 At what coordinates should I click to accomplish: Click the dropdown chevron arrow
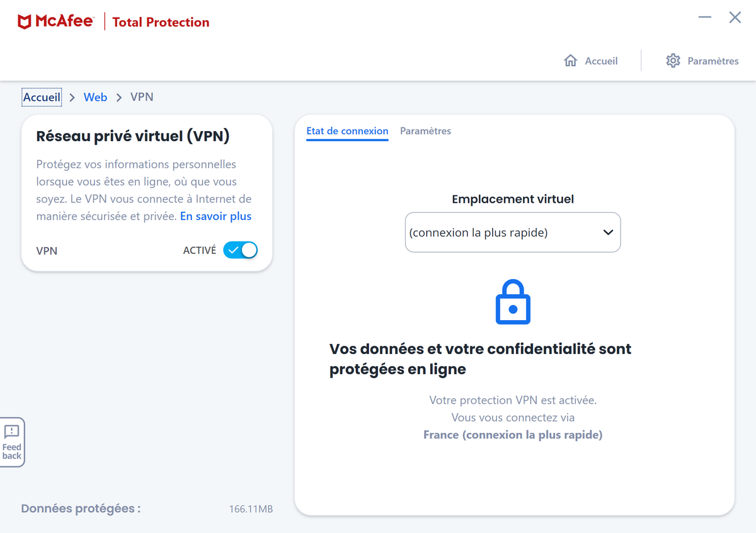[x=608, y=232]
